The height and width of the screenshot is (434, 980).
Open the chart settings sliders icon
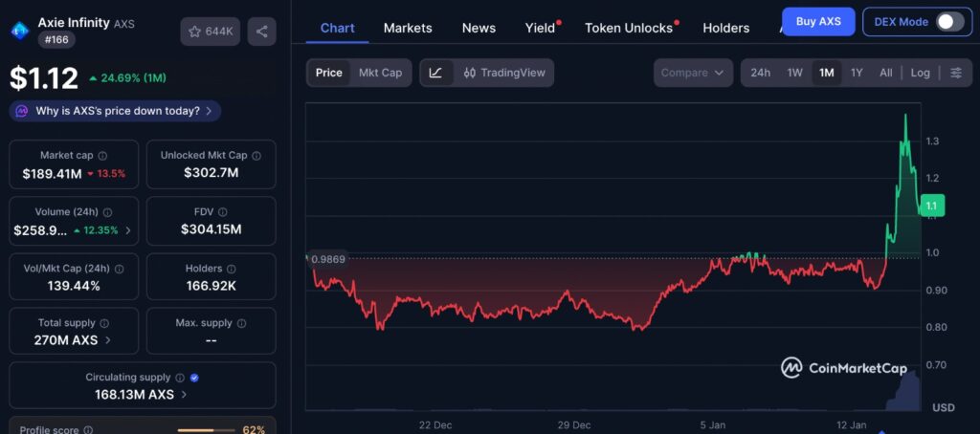(956, 73)
